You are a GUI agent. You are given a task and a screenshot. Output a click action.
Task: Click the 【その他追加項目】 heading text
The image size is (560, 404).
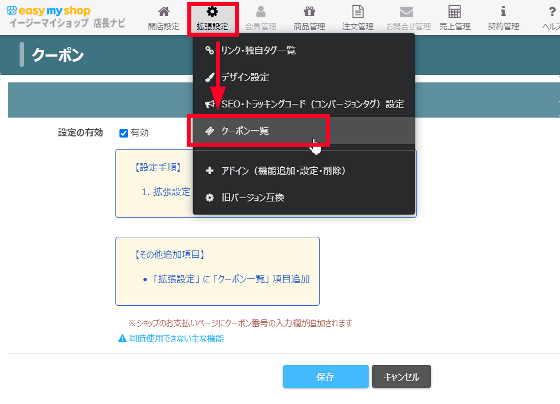click(x=169, y=254)
